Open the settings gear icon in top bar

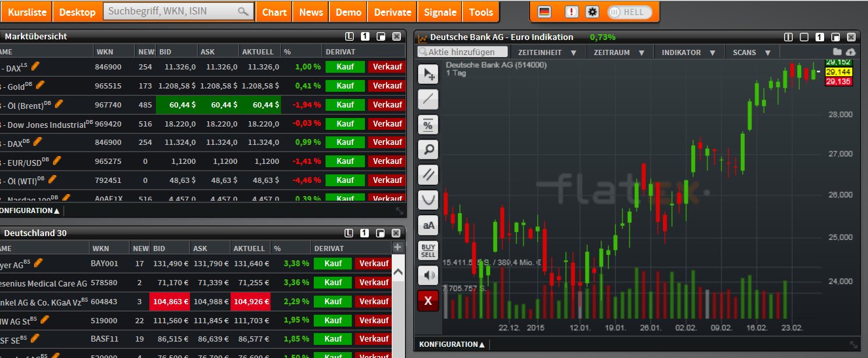click(x=592, y=12)
